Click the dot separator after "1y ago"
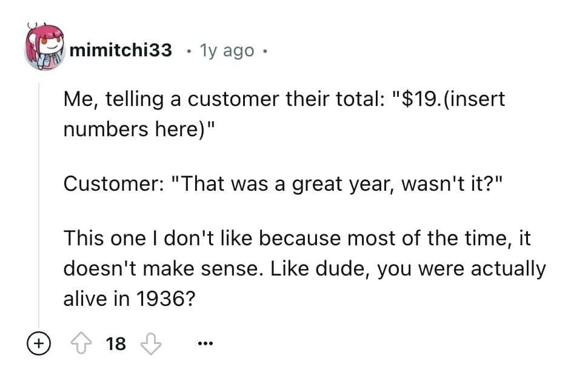Screen dimensions: 588x367 [x=265, y=50]
